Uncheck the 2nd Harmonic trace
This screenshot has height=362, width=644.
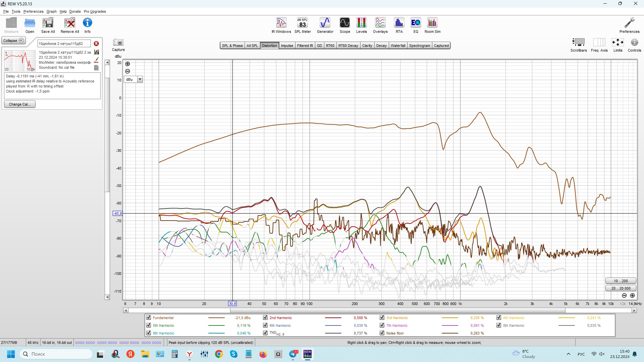coord(265,318)
